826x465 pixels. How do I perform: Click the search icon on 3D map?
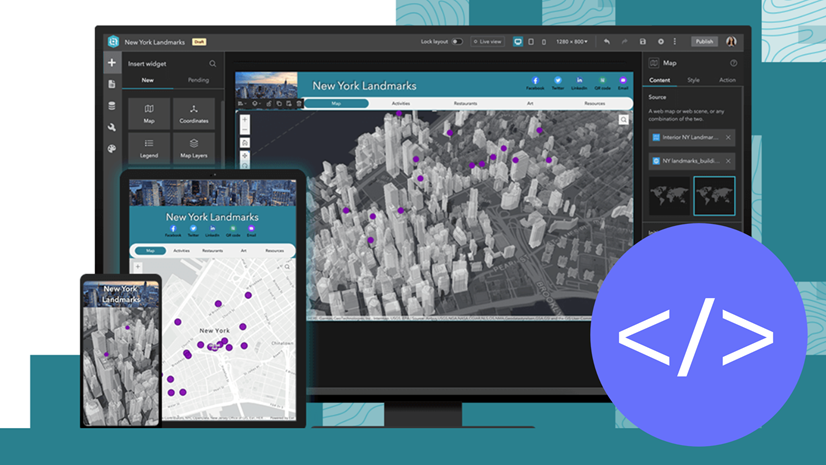coord(623,120)
